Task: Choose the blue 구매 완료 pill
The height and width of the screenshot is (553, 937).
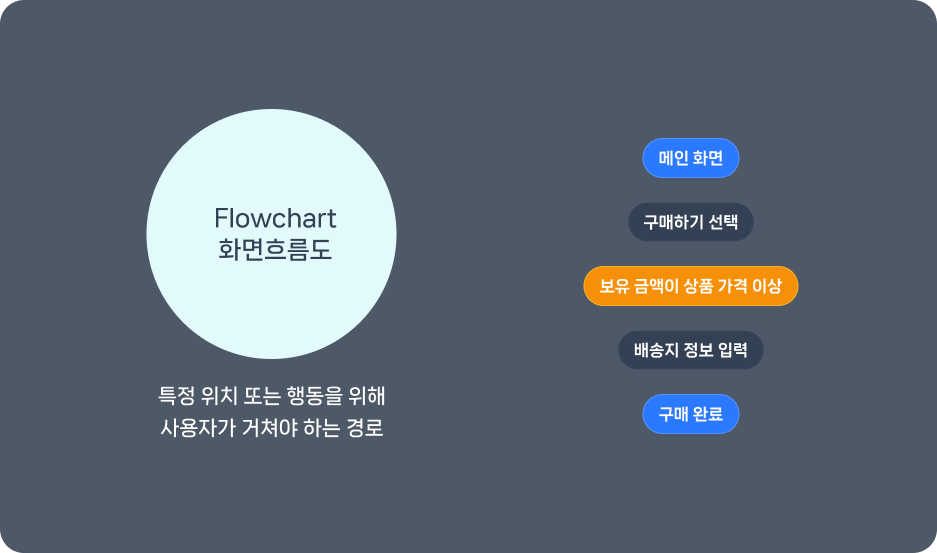Action: pyautogui.click(x=691, y=414)
